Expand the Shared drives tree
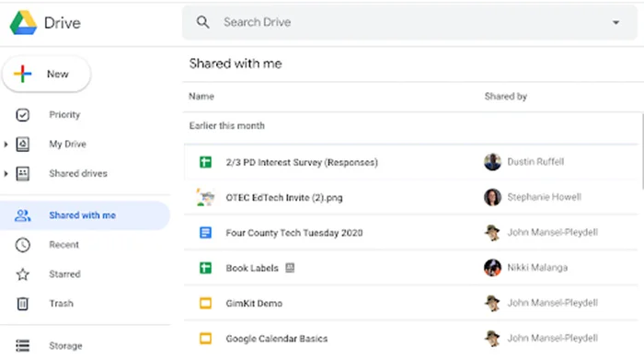 click(6, 174)
